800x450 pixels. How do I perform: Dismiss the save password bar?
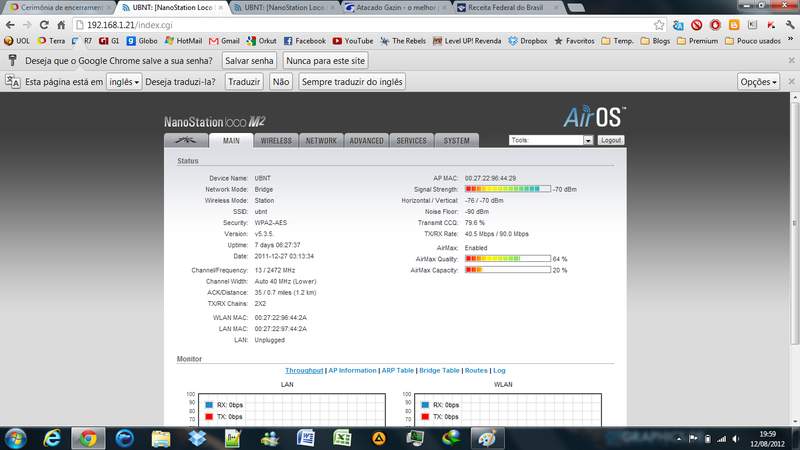[x=791, y=60]
